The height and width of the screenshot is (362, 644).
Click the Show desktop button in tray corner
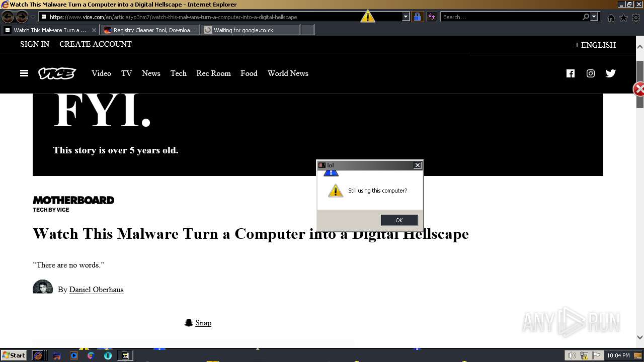638,355
